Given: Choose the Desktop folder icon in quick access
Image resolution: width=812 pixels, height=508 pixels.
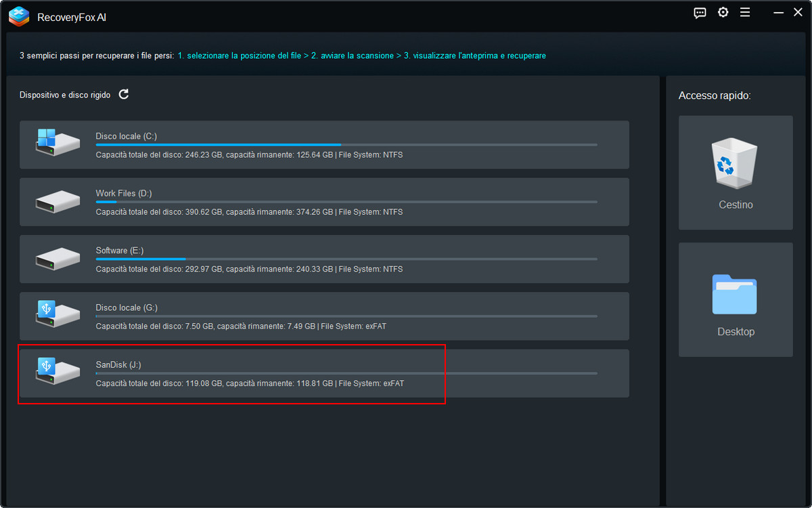Looking at the screenshot, I should (735, 294).
